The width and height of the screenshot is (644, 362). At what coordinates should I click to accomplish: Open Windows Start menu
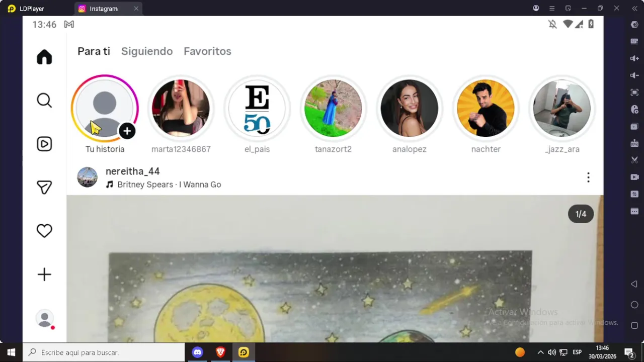coord(11,352)
